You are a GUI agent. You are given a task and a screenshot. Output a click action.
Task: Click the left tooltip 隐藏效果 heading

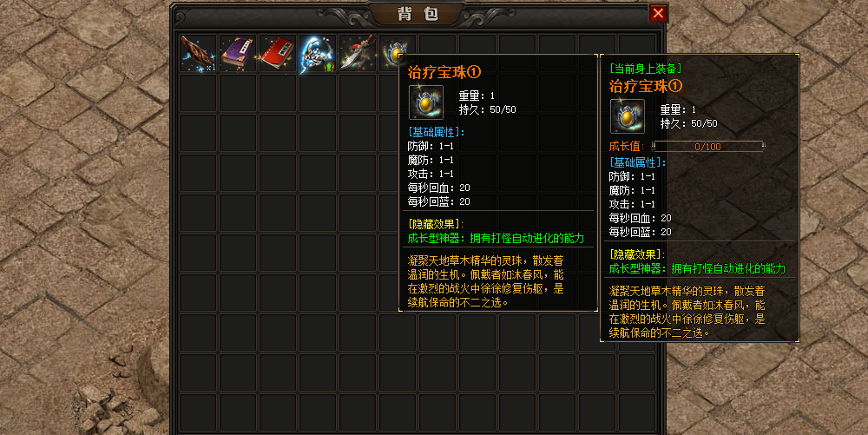click(x=436, y=224)
